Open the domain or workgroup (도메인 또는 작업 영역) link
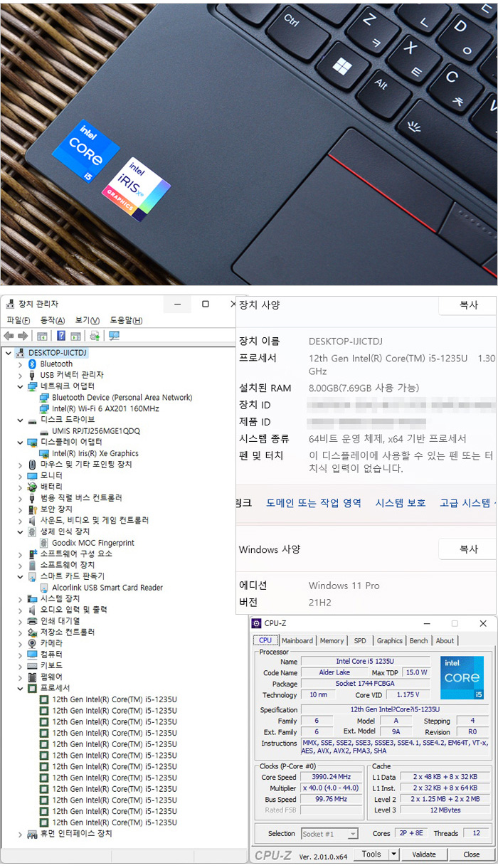 click(x=314, y=503)
